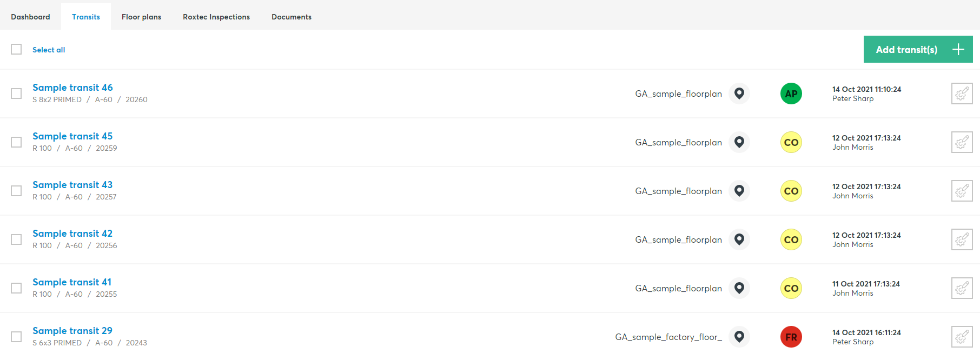
Task: Click the Add transit(s) button
Action: 906,49
